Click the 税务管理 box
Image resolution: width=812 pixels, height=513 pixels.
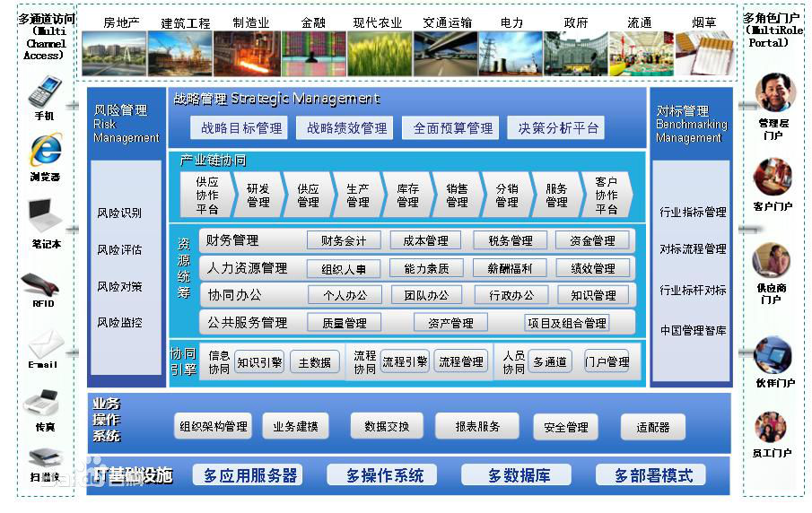[511, 240]
